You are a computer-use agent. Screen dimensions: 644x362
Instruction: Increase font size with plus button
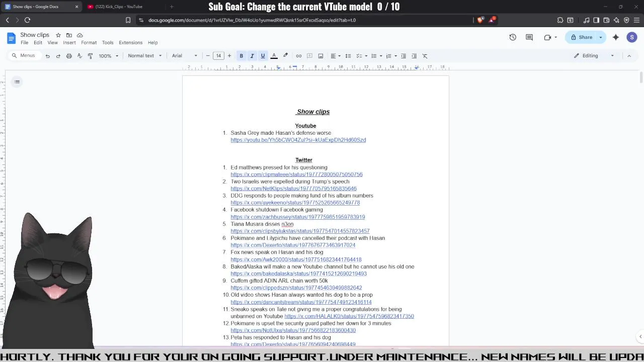(x=229, y=56)
